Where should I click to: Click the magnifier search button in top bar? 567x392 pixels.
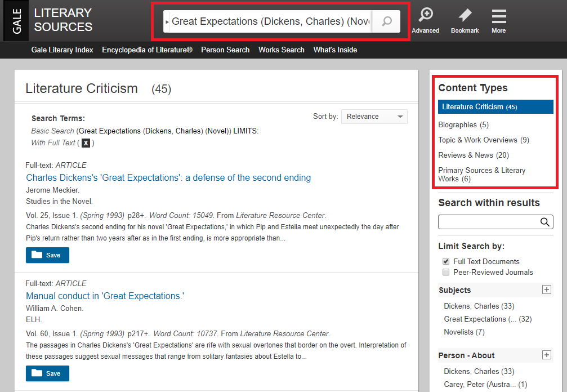click(387, 21)
